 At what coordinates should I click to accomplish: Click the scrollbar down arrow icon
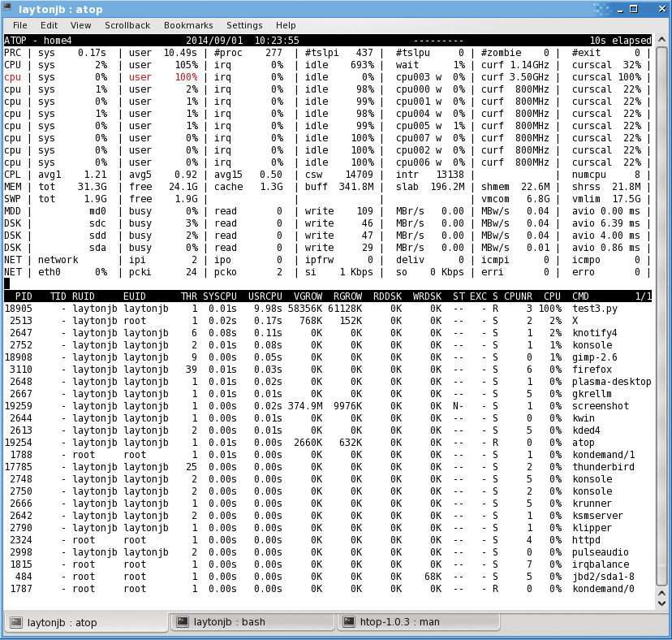[x=661, y=602]
